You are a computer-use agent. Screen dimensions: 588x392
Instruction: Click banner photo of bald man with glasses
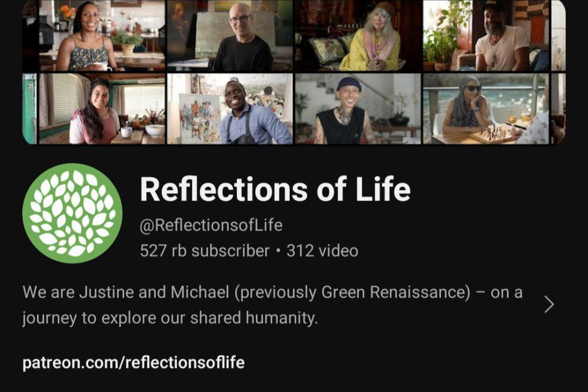click(229, 35)
